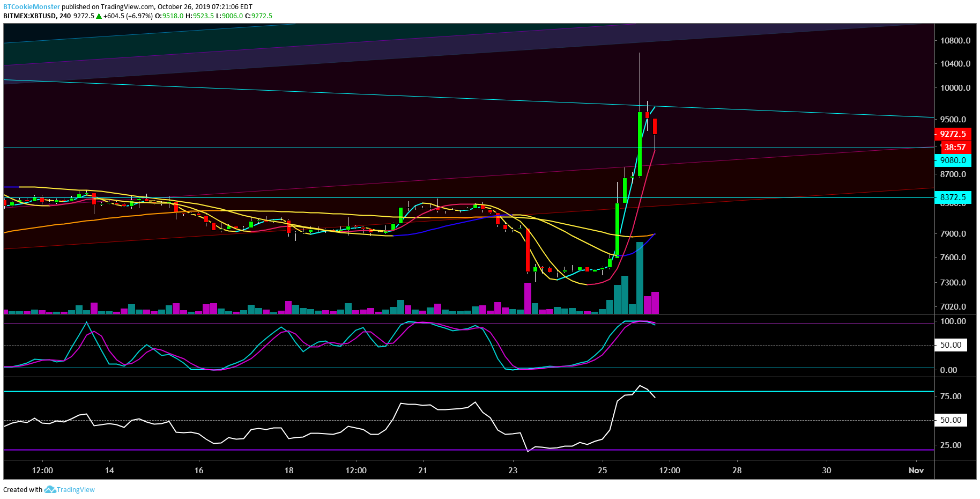Click the 38:57 candle countdown label
This screenshot has width=980, height=499.
tap(955, 147)
